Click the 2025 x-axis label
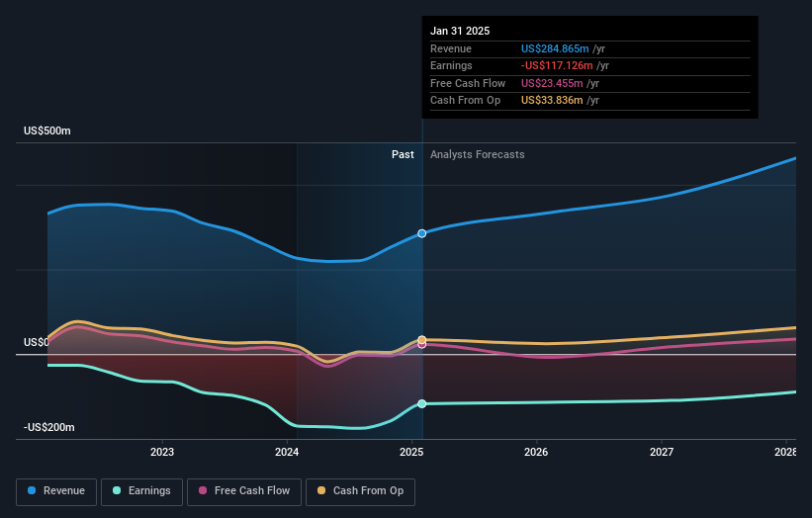Image resolution: width=812 pixels, height=518 pixels. [411, 452]
